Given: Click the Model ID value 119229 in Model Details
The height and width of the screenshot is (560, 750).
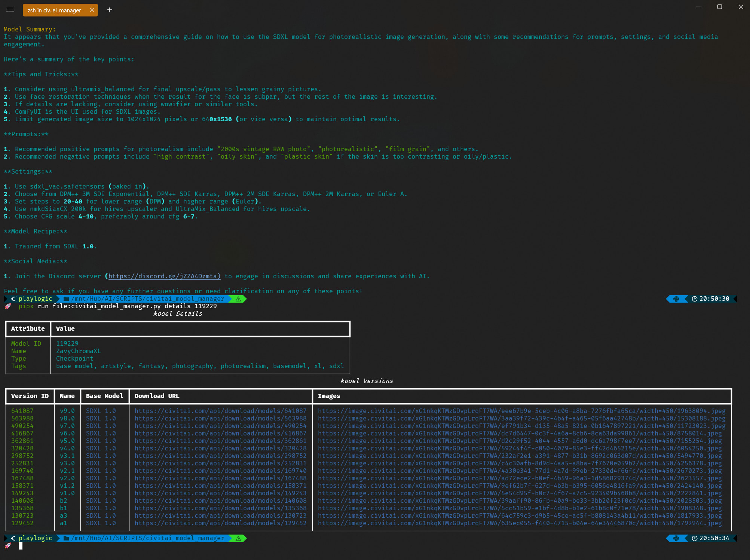Looking at the screenshot, I should tap(67, 343).
